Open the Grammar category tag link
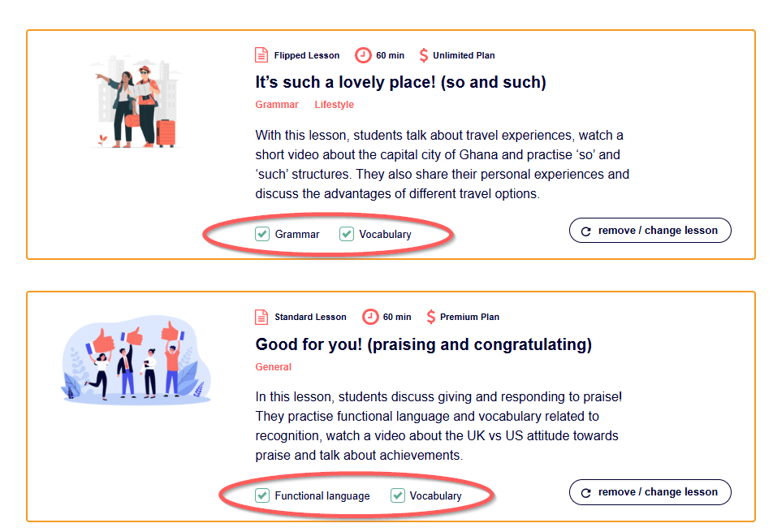The height and width of the screenshot is (532, 773). [x=277, y=105]
